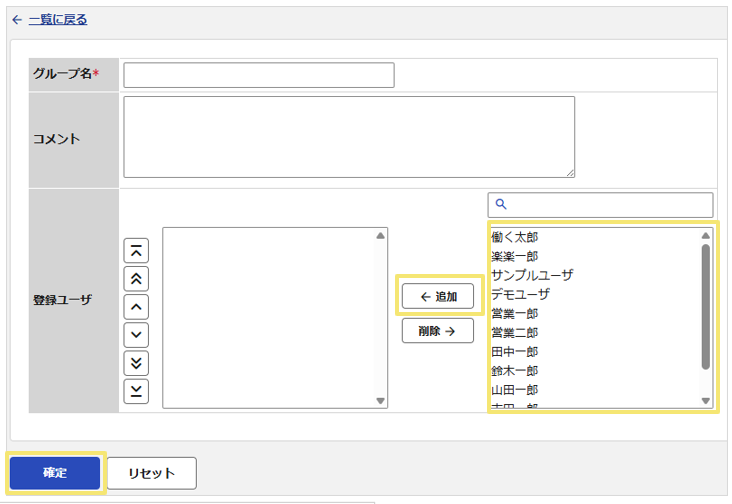The height and width of the screenshot is (504, 732).
Task: Click the user list scrollbar thumb
Action: (706, 307)
